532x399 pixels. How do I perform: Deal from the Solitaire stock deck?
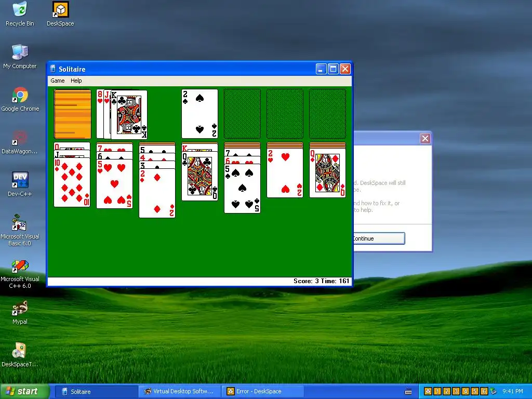tap(72, 114)
